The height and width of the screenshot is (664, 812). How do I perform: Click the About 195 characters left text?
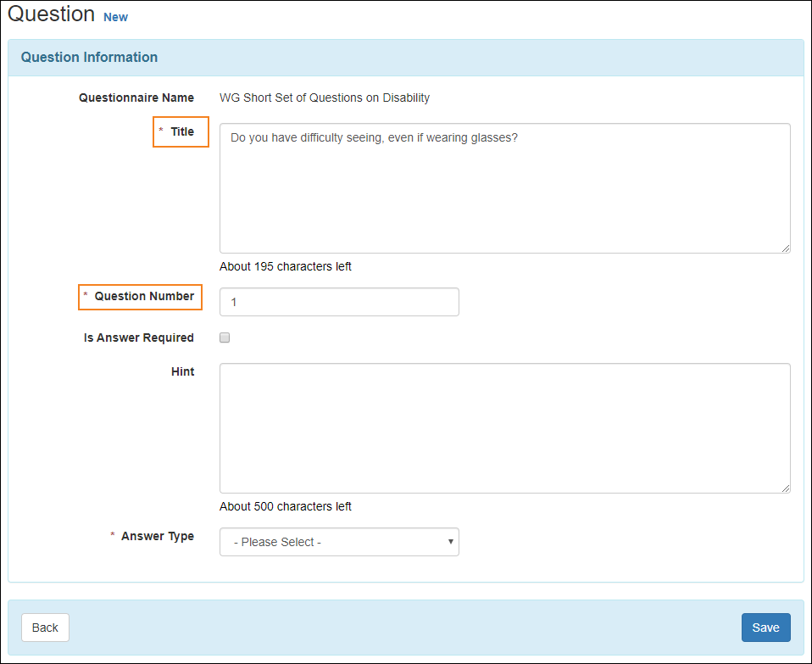click(286, 267)
